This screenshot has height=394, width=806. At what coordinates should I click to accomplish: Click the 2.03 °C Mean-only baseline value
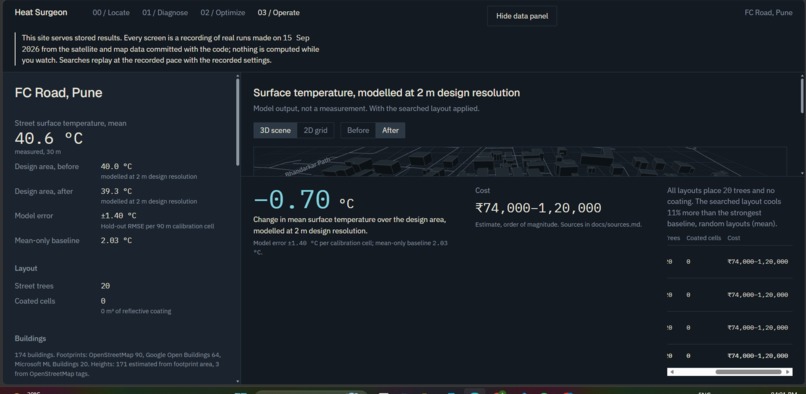[116, 240]
